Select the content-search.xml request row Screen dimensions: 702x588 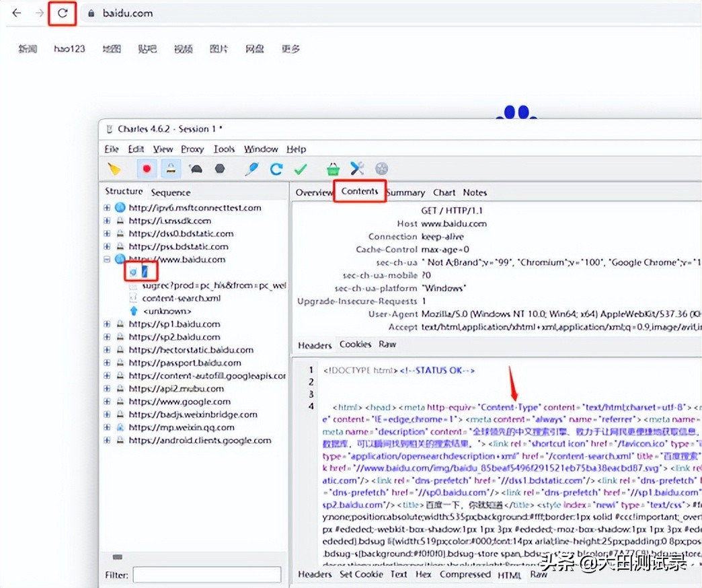pyautogui.click(x=182, y=298)
